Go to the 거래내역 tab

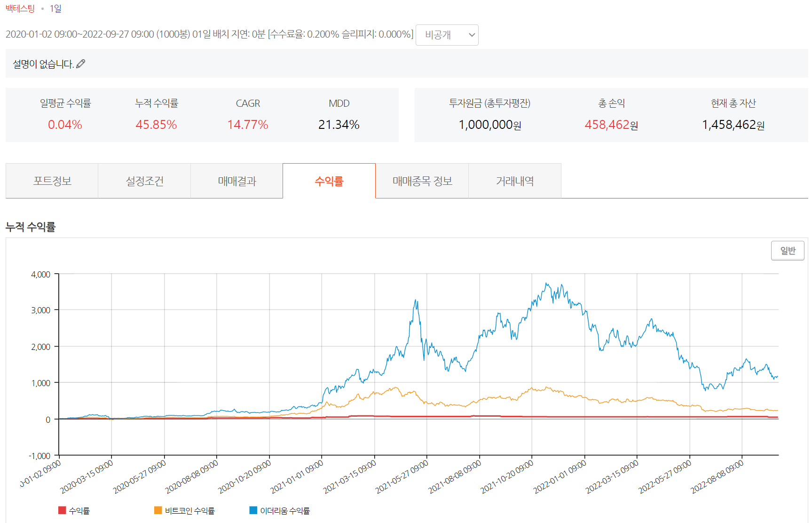[x=515, y=181]
